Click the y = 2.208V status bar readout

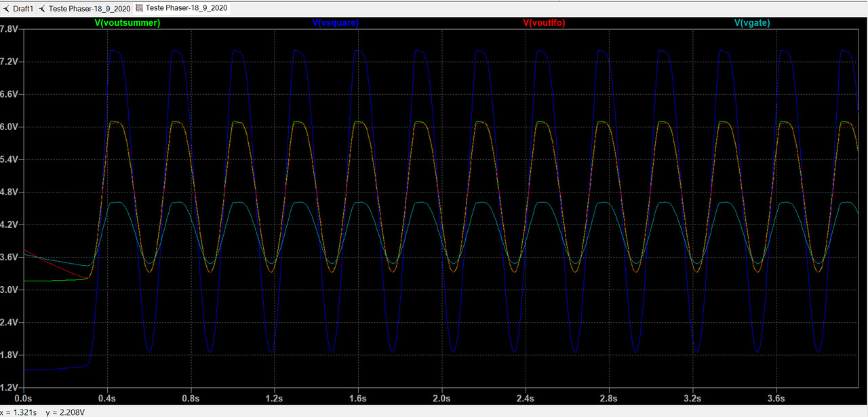click(x=65, y=412)
